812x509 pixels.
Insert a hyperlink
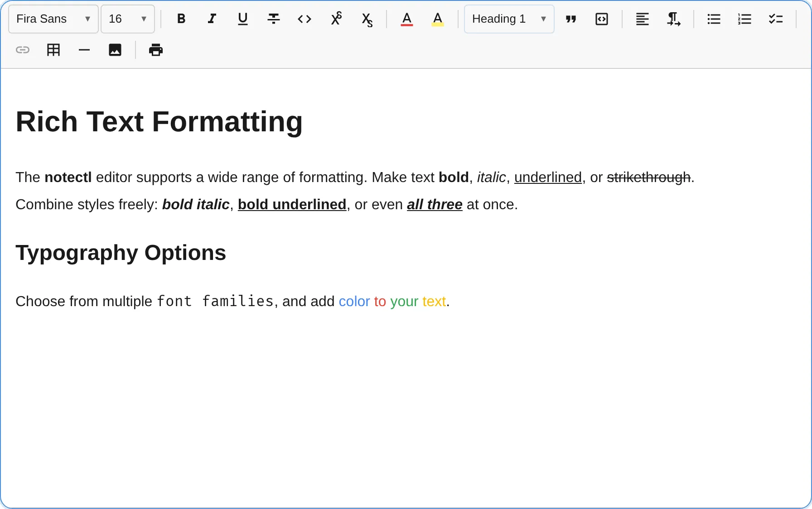22,50
